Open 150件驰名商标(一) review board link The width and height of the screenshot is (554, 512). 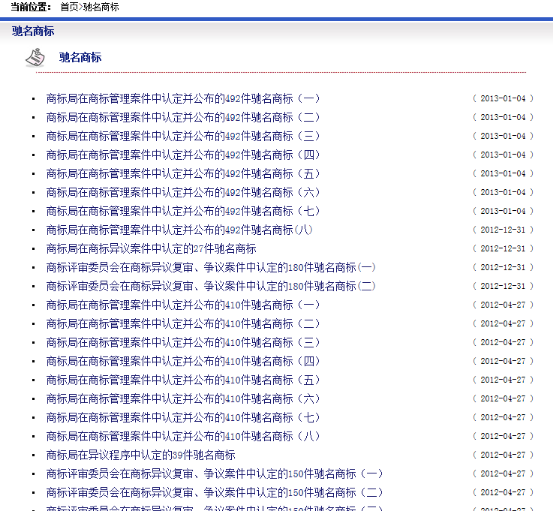(x=214, y=474)
